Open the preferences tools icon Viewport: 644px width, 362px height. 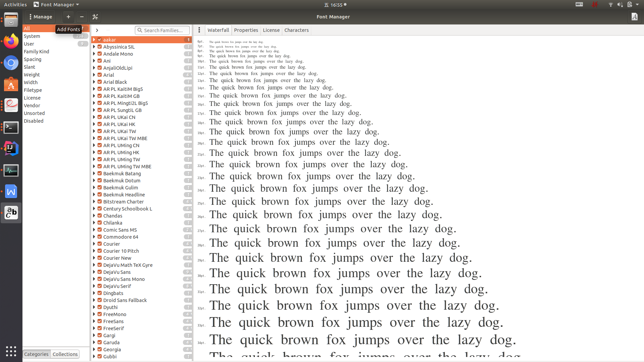95,17
